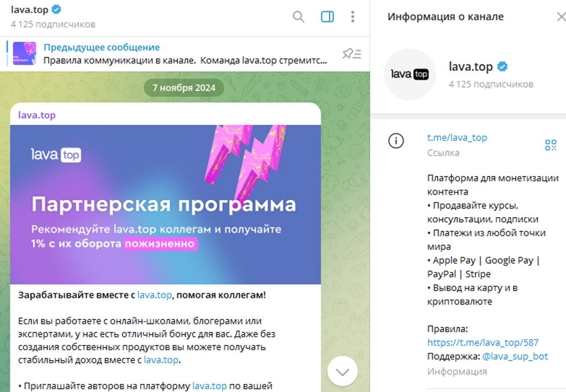Screen dimensions: 566x392
Task: Open the QR code for channel link
Action: click(x=550, y=145)
